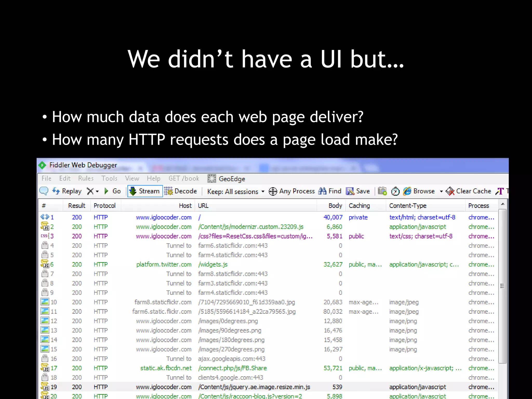Select session 10 image icon
The image size is (532, 399).
point(45,302)
